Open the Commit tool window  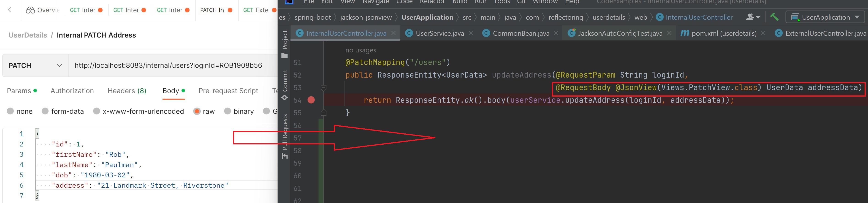[285, 85]
